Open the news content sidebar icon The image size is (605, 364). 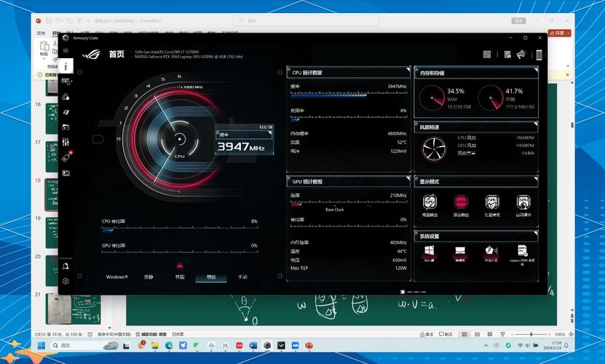66,173
